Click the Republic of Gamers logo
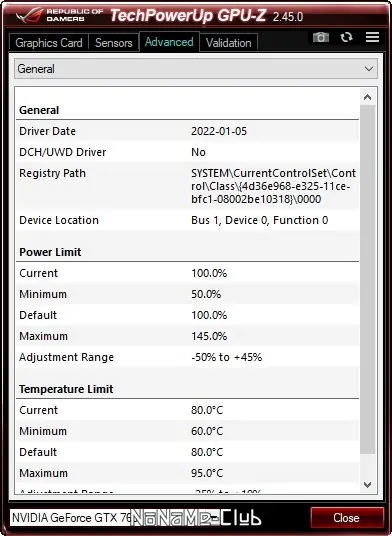 [x=59, y=15]
